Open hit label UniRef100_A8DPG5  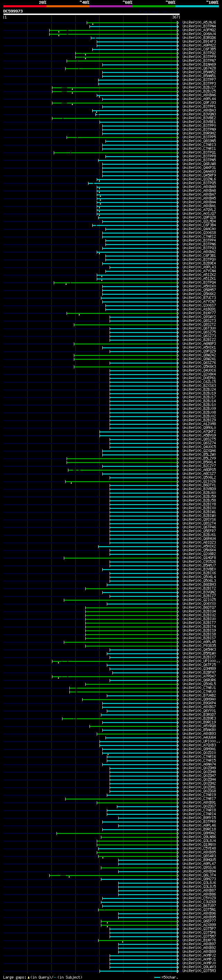[x=199, y=470]
